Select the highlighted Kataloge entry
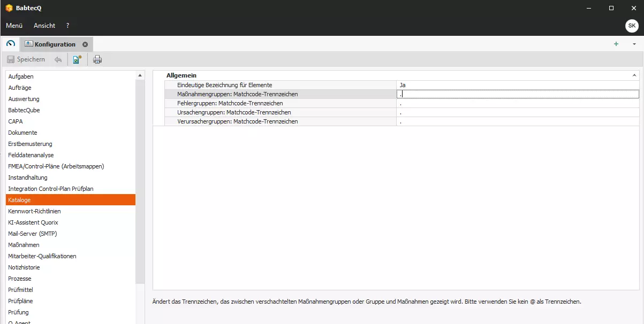The height and width of the screenshot is (324, 644). coord(71,200)
